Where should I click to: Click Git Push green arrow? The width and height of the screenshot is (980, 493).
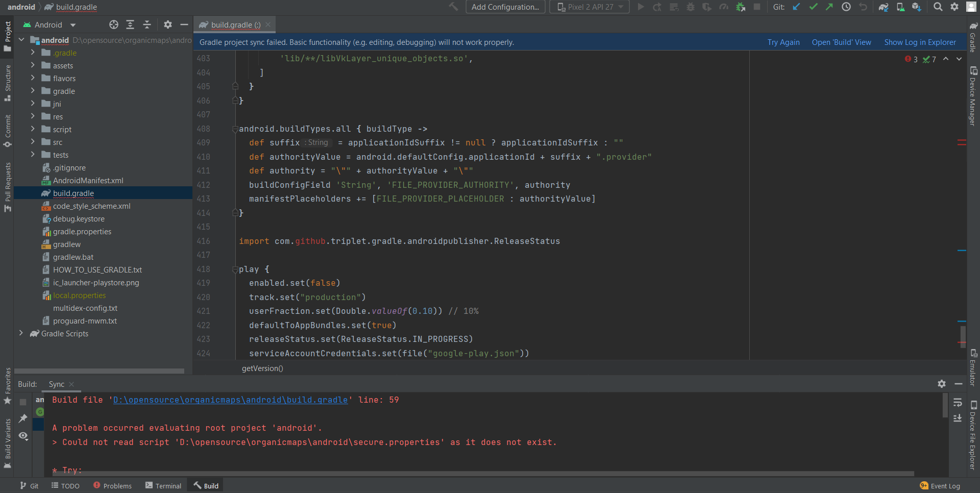tap(829, 7)
